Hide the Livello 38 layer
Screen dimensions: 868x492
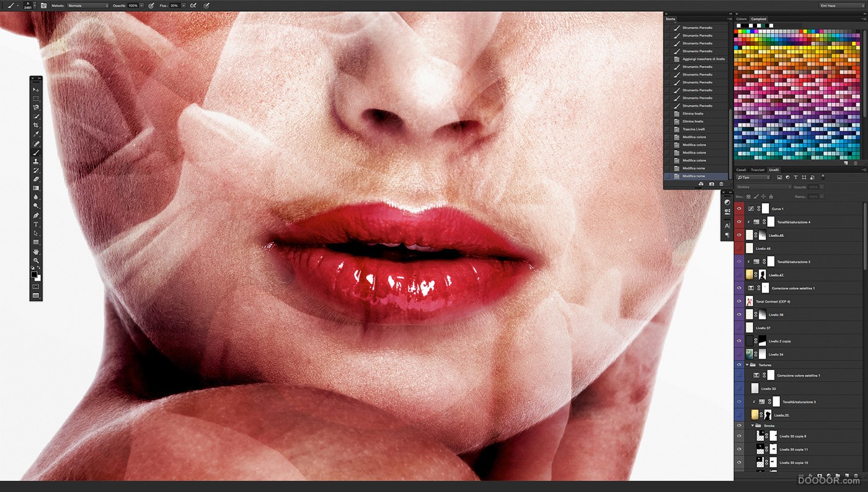(738, 315)
